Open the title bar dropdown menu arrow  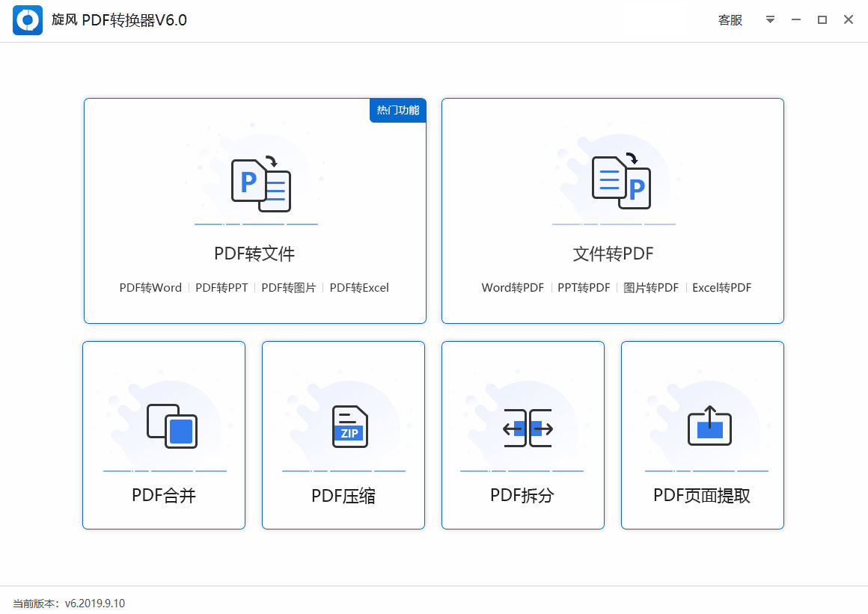point(770,20)
